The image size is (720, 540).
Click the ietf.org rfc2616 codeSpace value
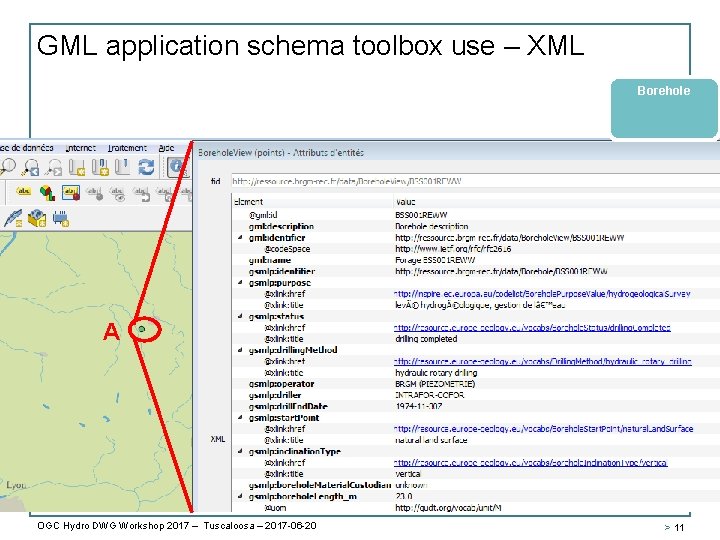(453, 249)
